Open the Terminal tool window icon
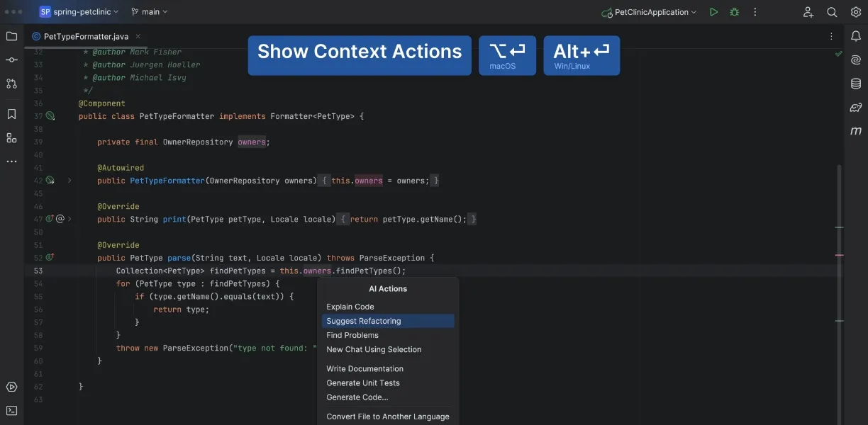This screenshot has width=868, height=425. click(11, 410)
